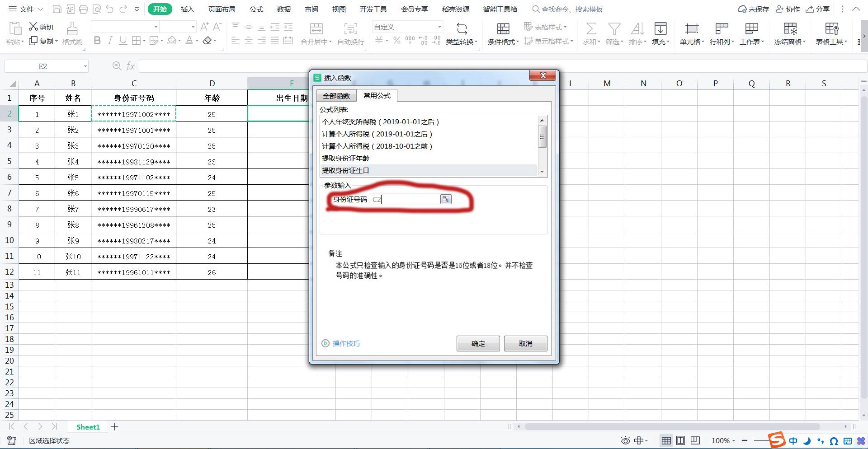Viewport: 868px width, 449px height.
Task: Toggle underline formatting button
Action: click(123, 41)
